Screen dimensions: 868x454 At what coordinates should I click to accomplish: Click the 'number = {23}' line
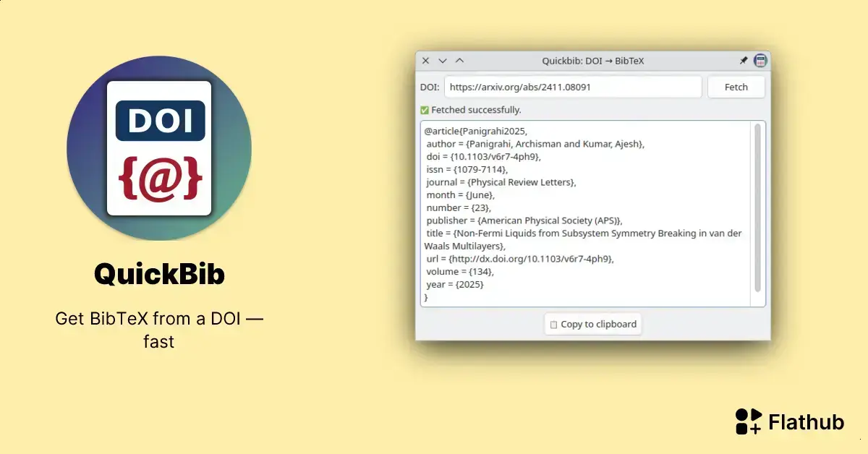click(x=459, y=207)
